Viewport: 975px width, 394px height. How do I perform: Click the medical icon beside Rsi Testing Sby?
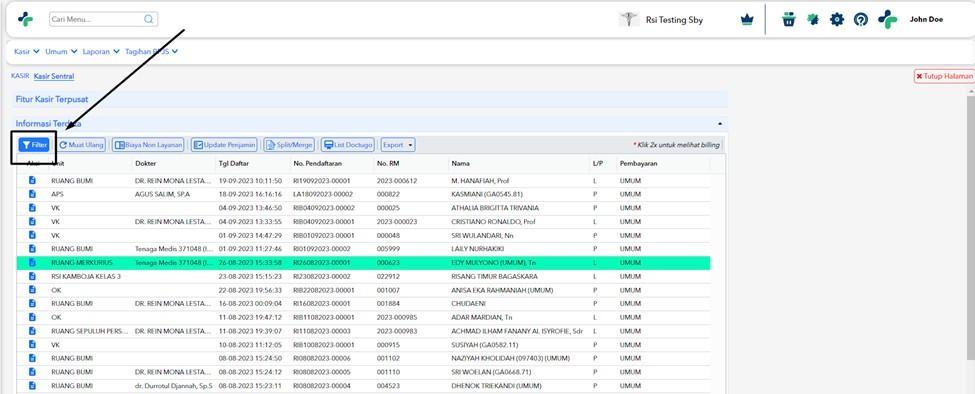tap(629, 19)
